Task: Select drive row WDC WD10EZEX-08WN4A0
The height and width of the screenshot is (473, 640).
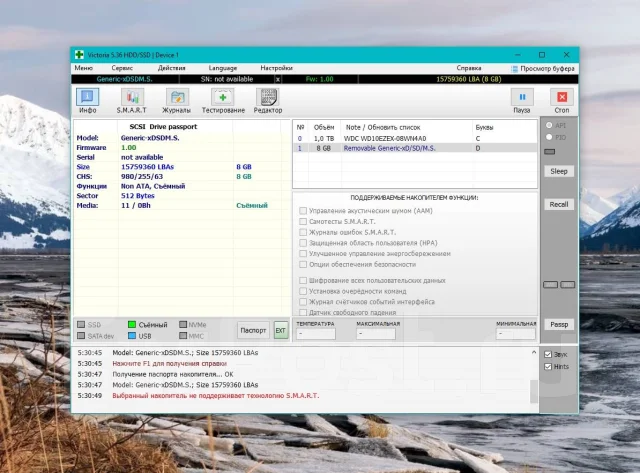Action: click(415, 138)
